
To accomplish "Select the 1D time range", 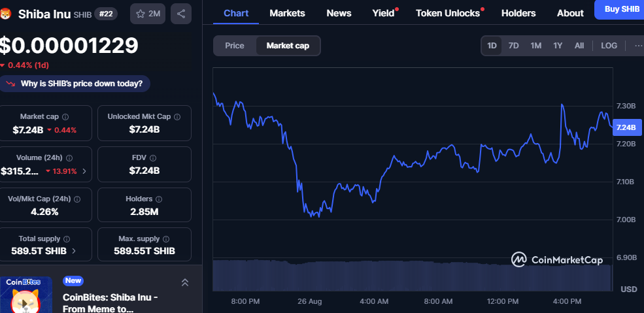I will tap(492, 46).
